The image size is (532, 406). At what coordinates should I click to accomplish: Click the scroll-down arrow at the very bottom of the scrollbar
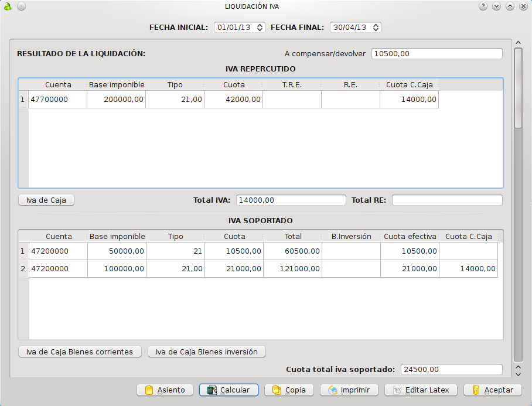(x=518, y=374)
